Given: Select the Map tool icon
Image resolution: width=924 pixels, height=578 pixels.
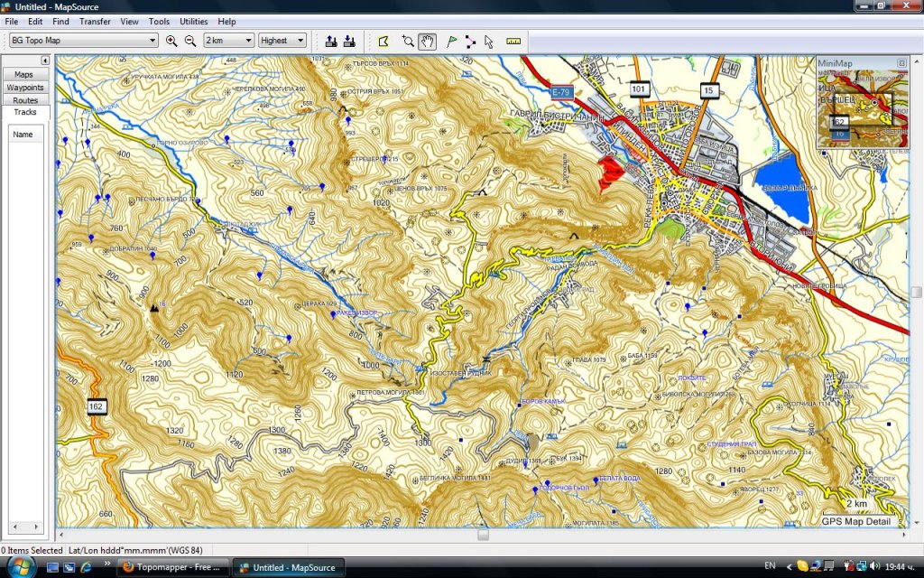Looking at the screenshot, I should point(383,41).
